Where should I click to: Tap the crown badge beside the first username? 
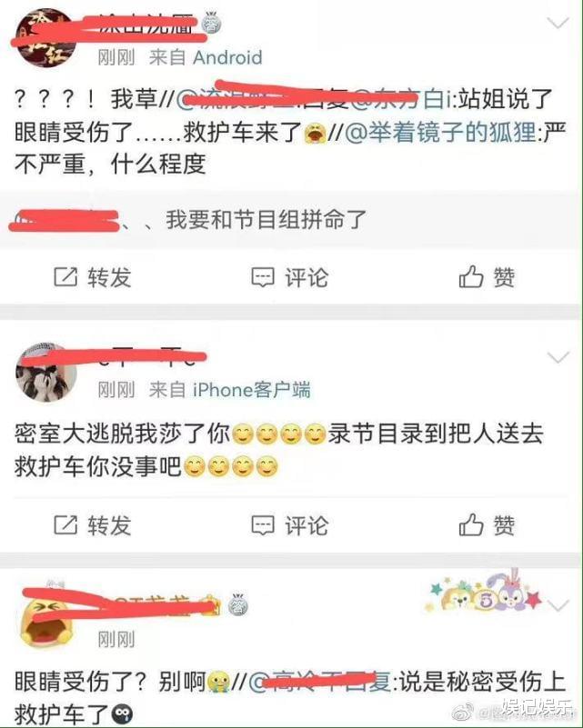tap(212, 25)
